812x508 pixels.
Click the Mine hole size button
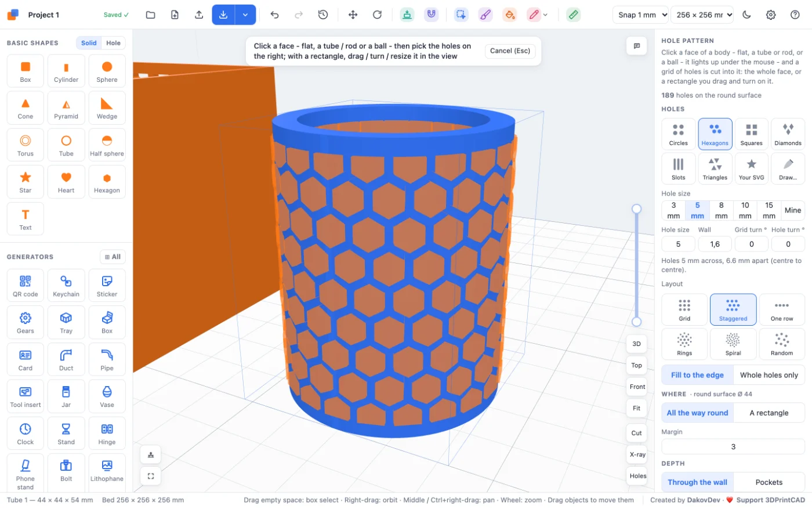click(793, 210)
